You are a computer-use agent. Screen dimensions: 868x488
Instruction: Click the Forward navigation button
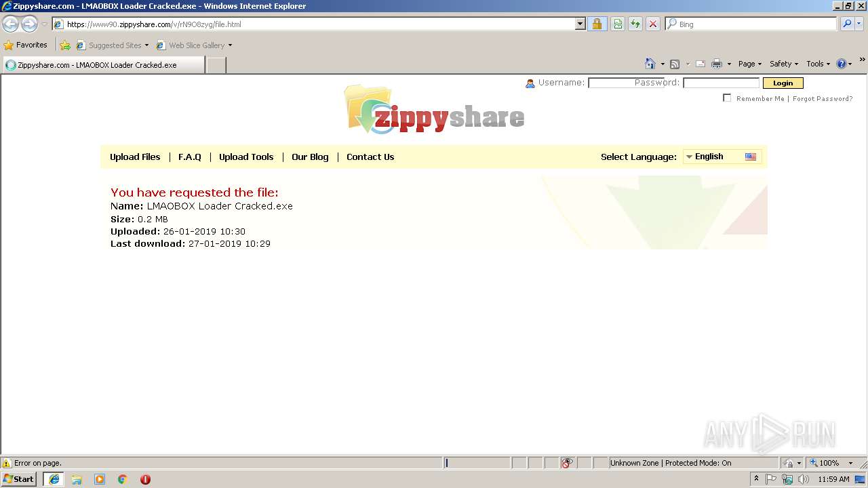29,24
